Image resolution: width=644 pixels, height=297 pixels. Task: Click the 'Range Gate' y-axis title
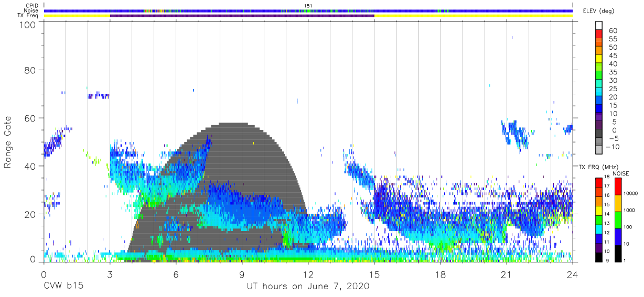(x=8, y=142)
